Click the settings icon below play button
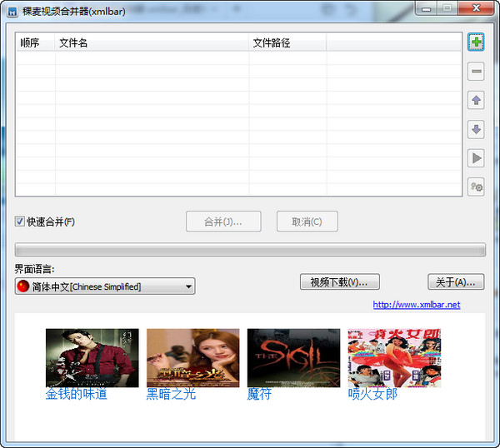Screen dimensions: 500x448 [477, 187]
